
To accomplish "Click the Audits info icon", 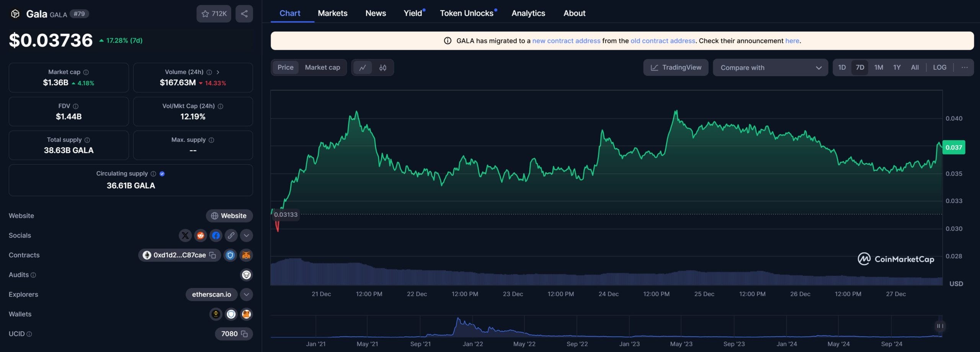I will pos(33,275).
